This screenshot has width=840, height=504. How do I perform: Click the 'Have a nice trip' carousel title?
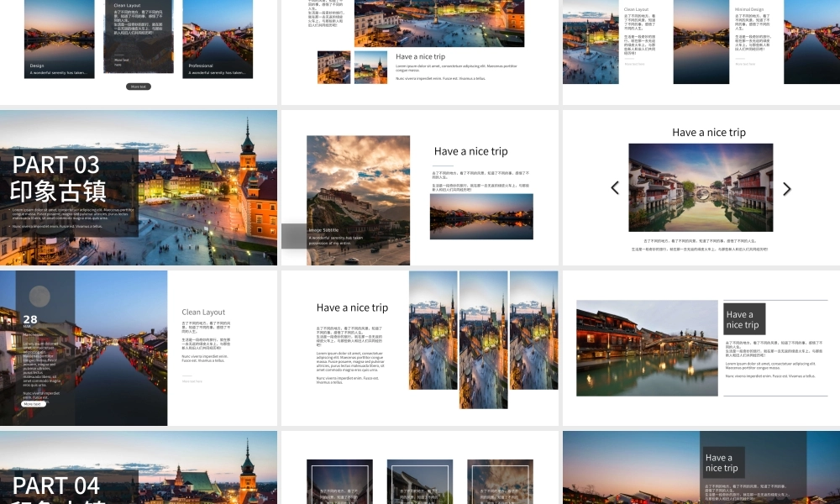point(708,132)
